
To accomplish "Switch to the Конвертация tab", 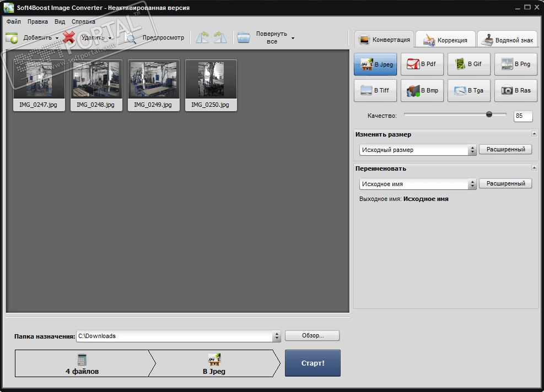I will pyautogui.click(x=384, y=40).
